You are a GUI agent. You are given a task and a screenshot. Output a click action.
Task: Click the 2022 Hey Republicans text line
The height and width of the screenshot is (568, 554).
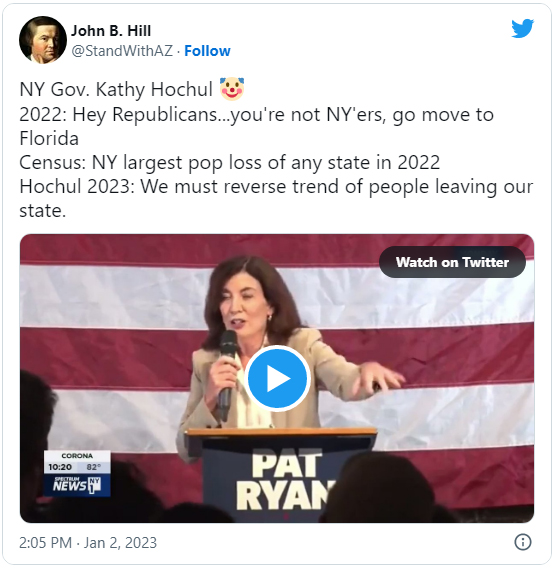pos(257,126)
